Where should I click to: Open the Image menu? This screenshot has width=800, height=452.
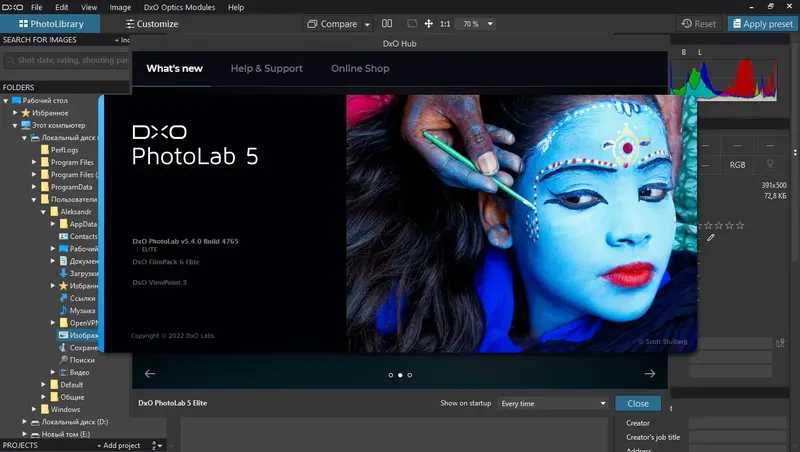pyautogui.click(x=120, y=7)
